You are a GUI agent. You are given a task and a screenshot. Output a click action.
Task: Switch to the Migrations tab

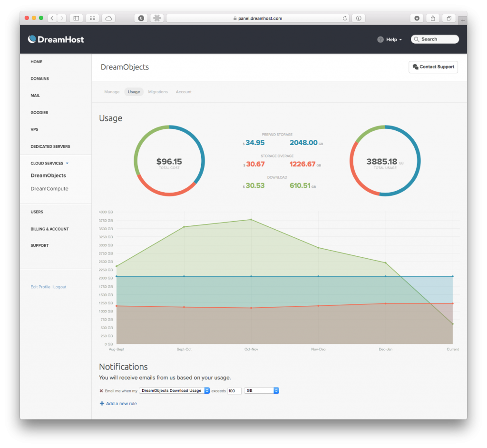pyautogui.click(x=158, y=92)
